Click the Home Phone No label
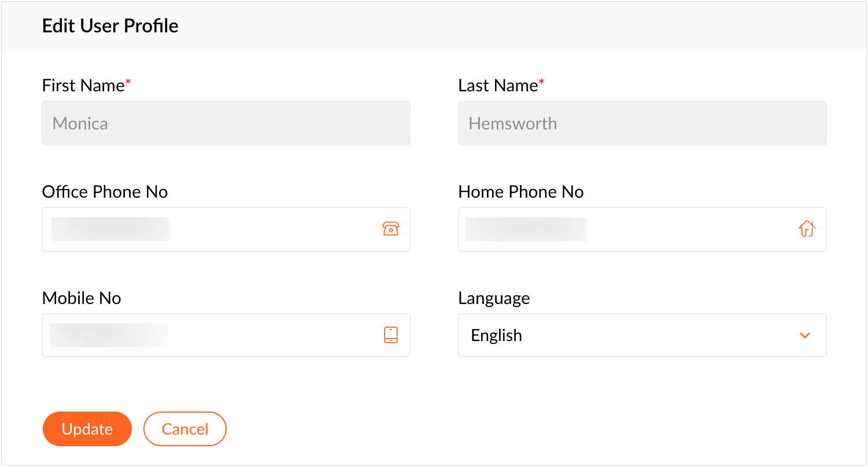 520,192
